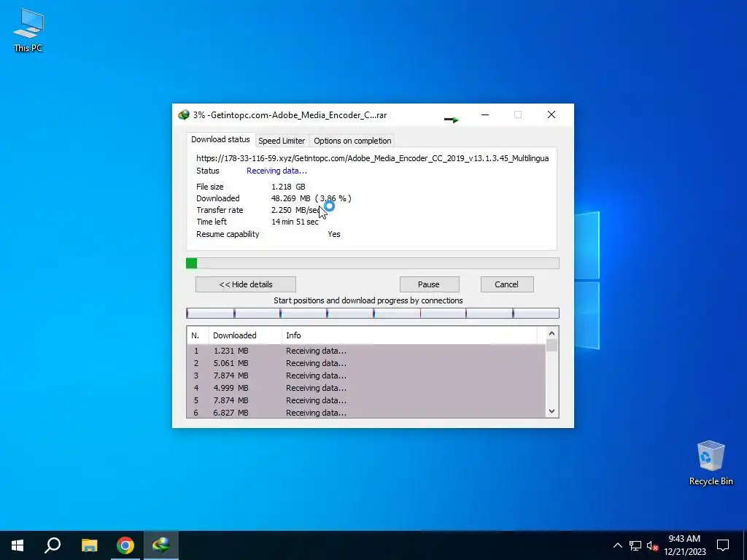Open the Recycle Bin desktop icon
The image size is (747, 560).
pyautogui.click(x=711, y=462)
